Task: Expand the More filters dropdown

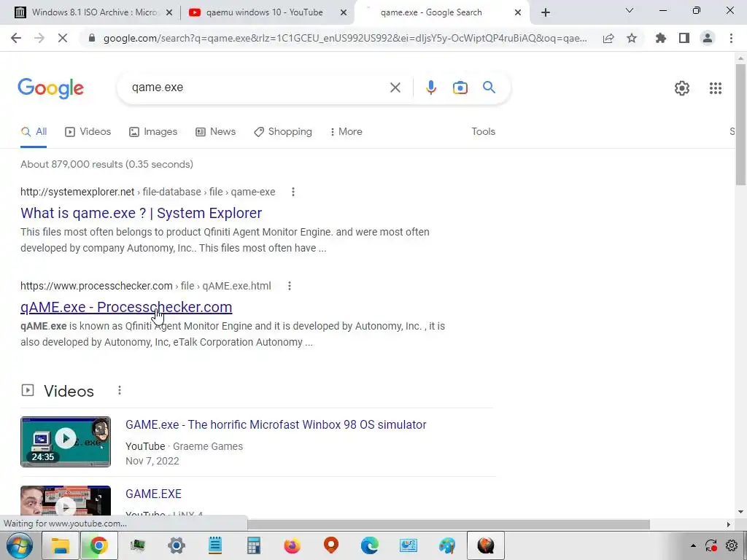Action: coord(347,132)
